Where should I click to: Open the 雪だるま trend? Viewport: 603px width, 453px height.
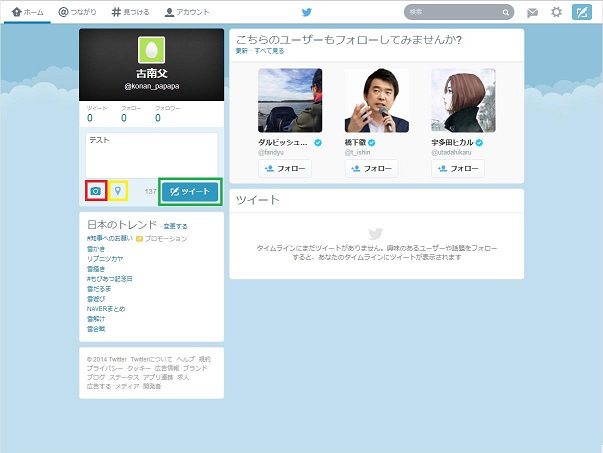click(x=99, y=289)
